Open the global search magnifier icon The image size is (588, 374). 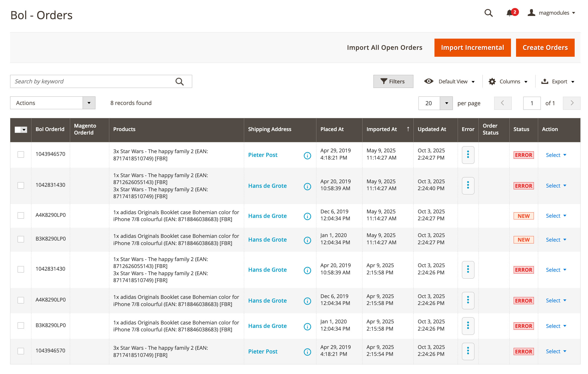488,13
